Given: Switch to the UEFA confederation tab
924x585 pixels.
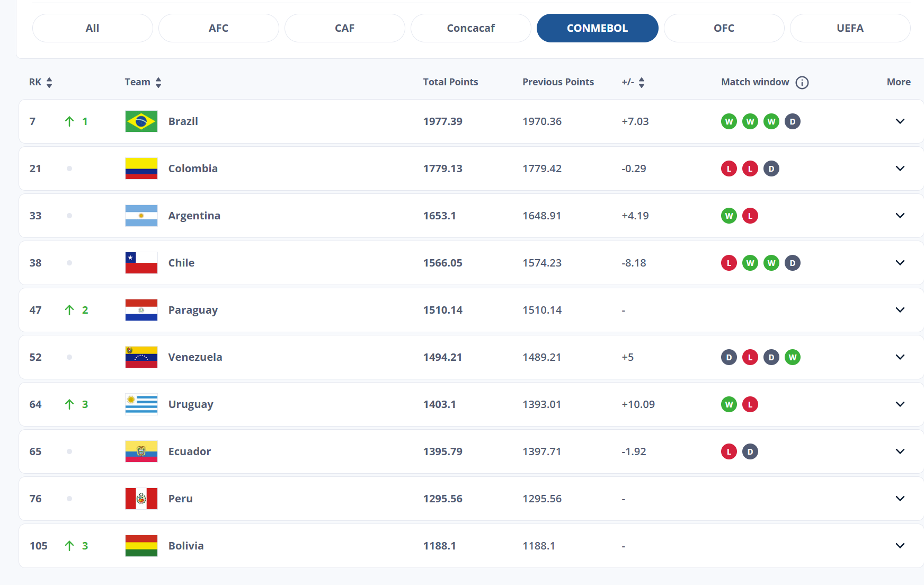Looking at the screenshot, I should 850,28.
